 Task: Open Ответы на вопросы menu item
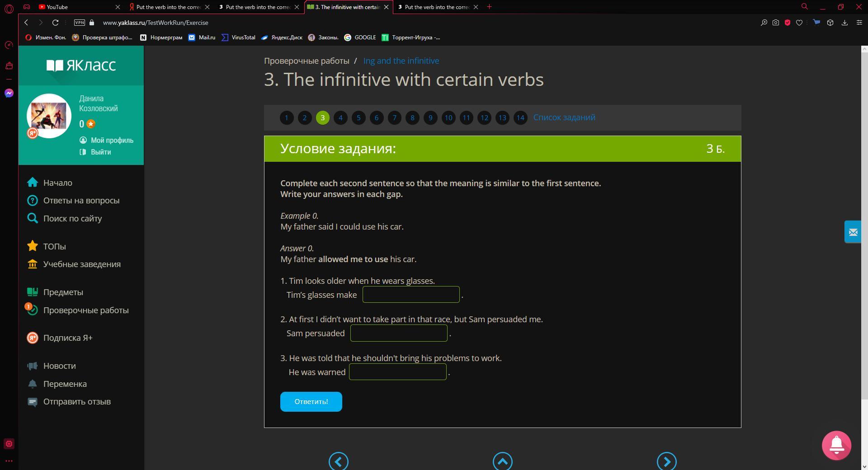73,200
